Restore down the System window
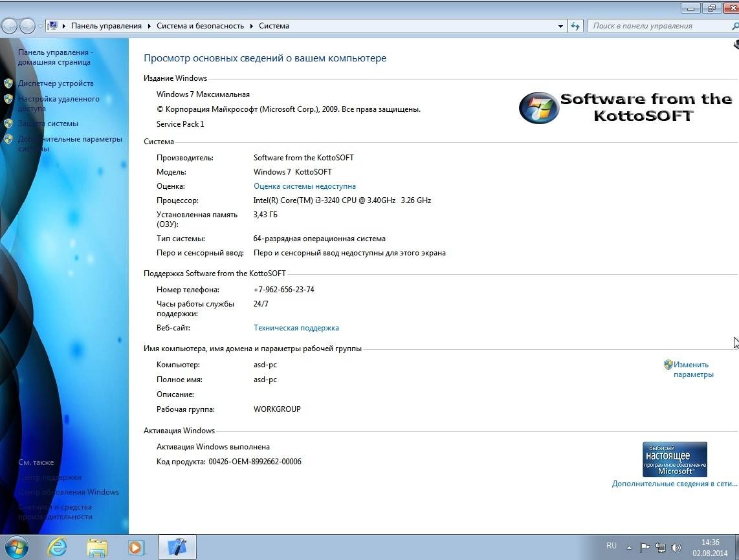This screenshot has height=560, width=739. tap(711, 8)
